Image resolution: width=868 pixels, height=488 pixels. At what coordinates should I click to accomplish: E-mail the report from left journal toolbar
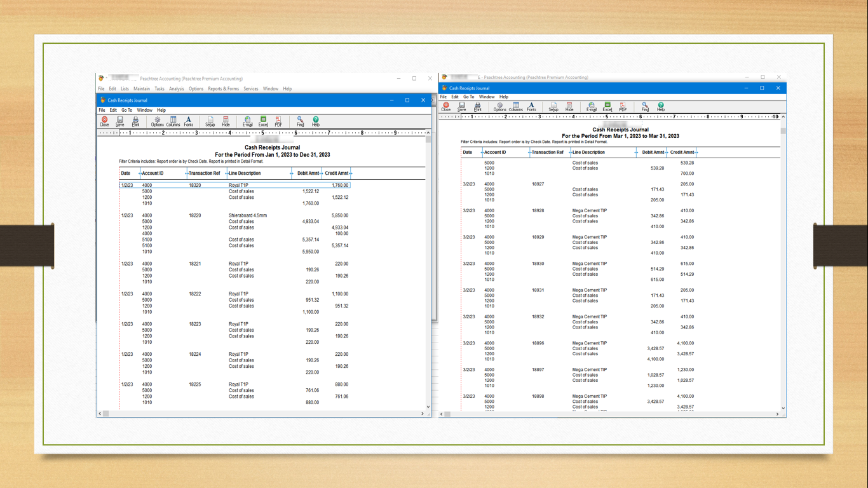pyautogui.click(x=248, y=121)
